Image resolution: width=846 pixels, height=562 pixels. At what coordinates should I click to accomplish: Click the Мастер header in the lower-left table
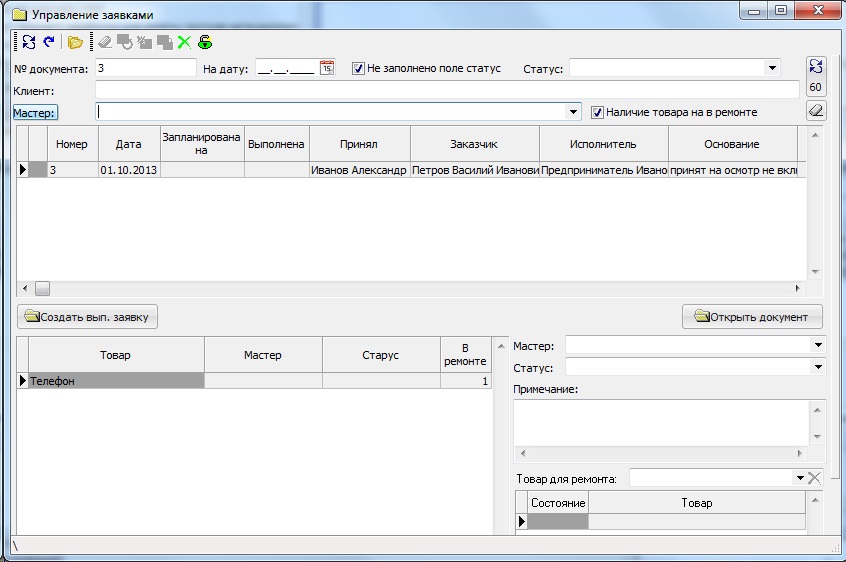click(x=263, y=355)
